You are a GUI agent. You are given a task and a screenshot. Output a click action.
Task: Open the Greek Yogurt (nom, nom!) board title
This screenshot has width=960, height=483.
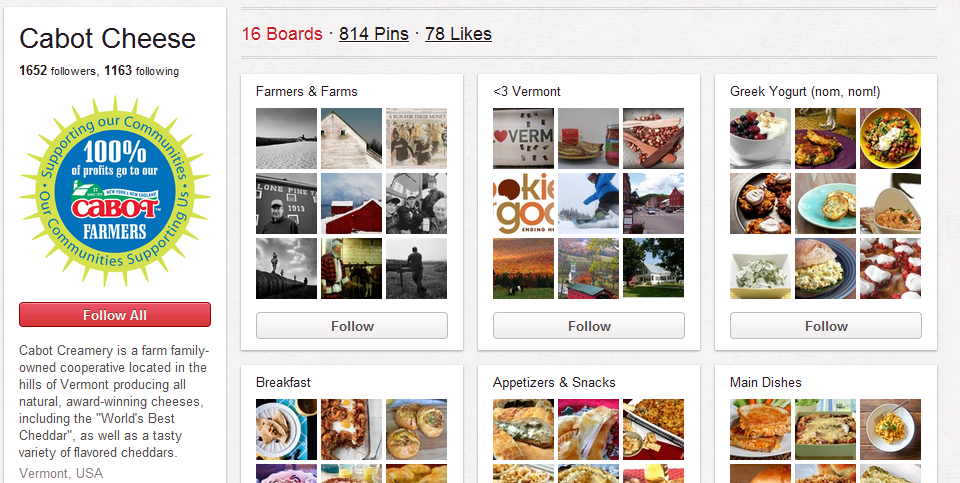pos(804,91)
